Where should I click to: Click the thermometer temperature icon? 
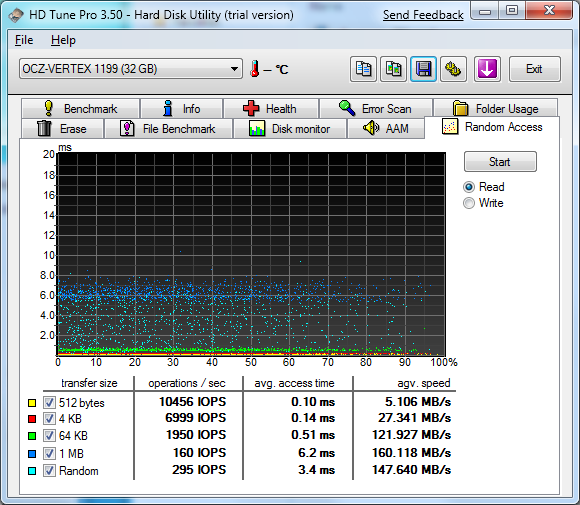[254, 69]
